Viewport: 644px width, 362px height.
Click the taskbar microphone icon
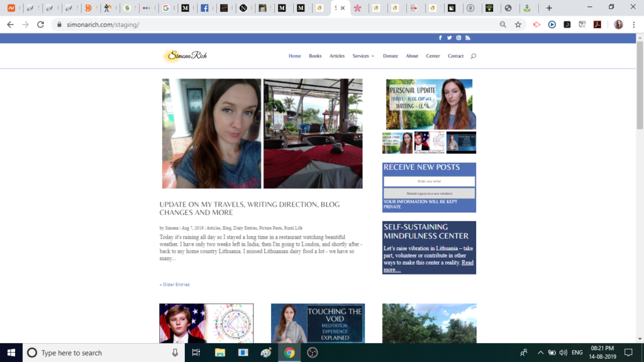point(175,353)
